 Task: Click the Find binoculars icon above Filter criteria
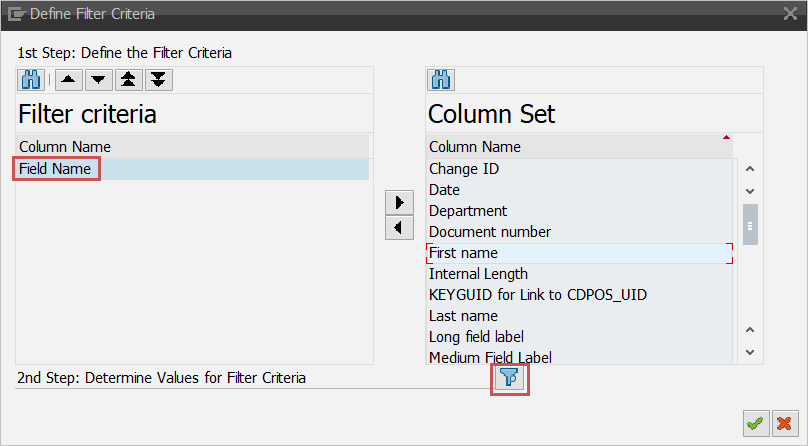point(31,81)
